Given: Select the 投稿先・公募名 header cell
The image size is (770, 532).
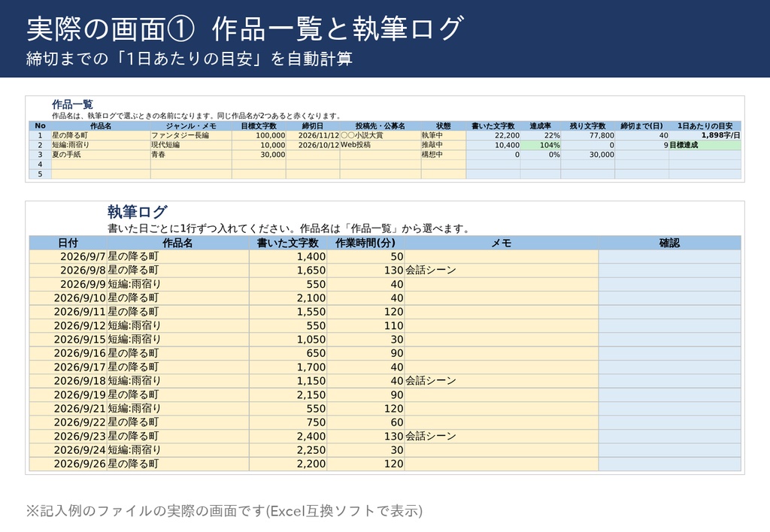Looking at the screenshot, I should coord(380,126).
